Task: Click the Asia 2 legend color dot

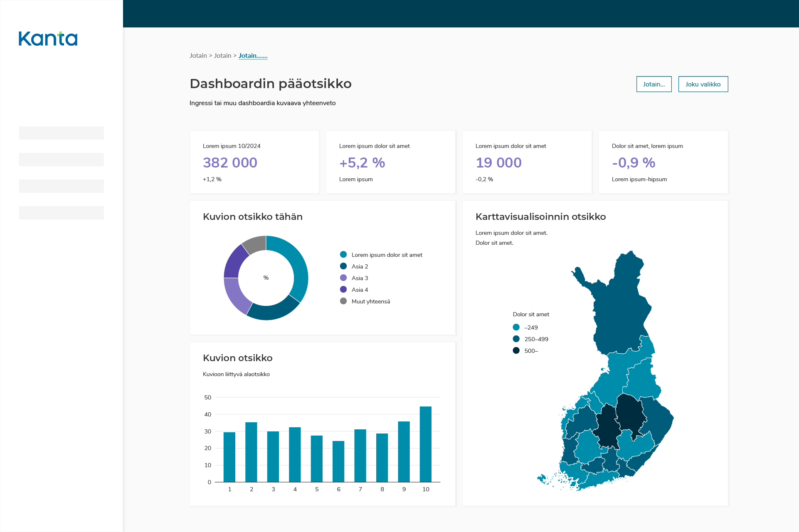Action: pos(343,266)
